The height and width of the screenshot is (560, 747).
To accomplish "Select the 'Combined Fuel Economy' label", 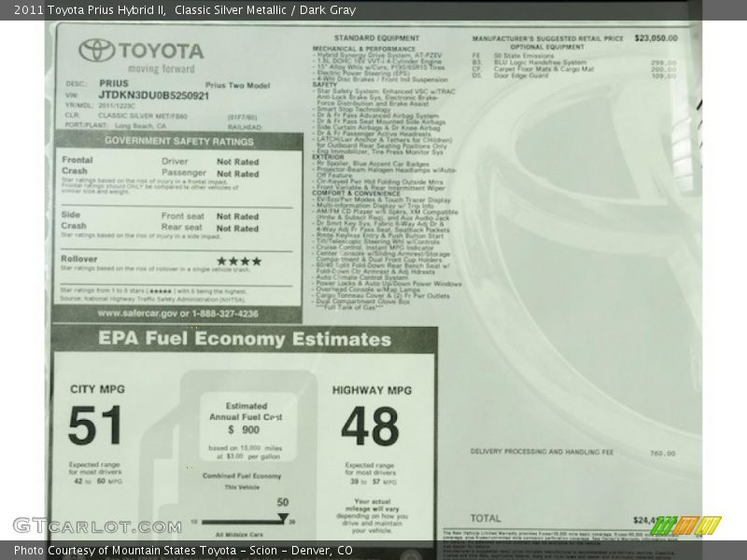I will (242, 476).
